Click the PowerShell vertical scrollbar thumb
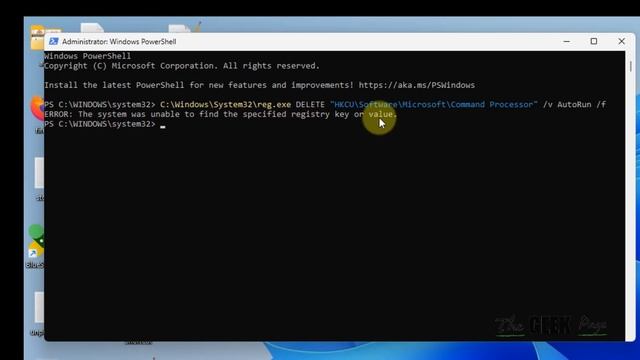Screen dimensions: 640x360 pos(630,67)
